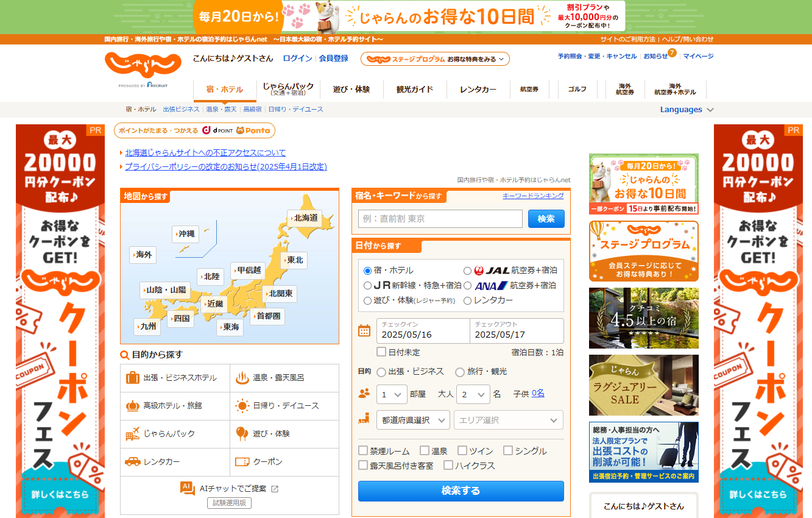Click the Ponta logo
This screenshot has height=518, width=812.
click(x=253, y=130)
